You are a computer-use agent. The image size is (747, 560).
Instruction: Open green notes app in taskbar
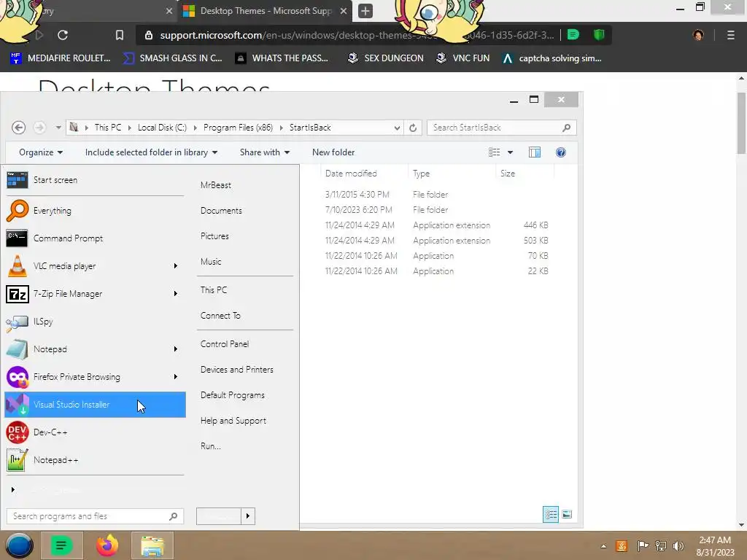[x=61, y=545]
